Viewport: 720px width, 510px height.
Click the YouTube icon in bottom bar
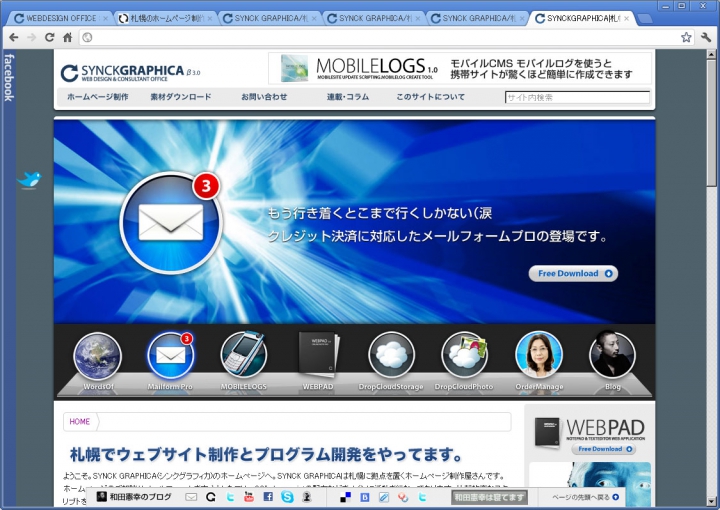[x=249, y=497]
